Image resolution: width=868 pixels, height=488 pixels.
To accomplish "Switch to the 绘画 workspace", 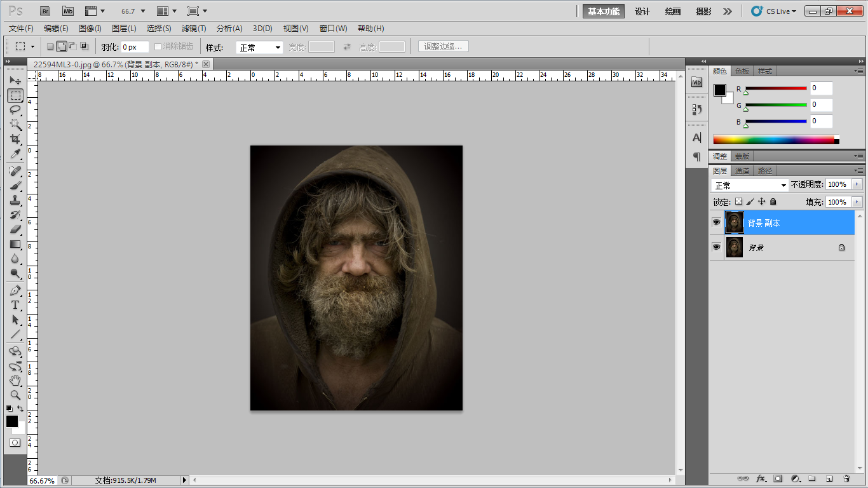I will pos(673,11).
